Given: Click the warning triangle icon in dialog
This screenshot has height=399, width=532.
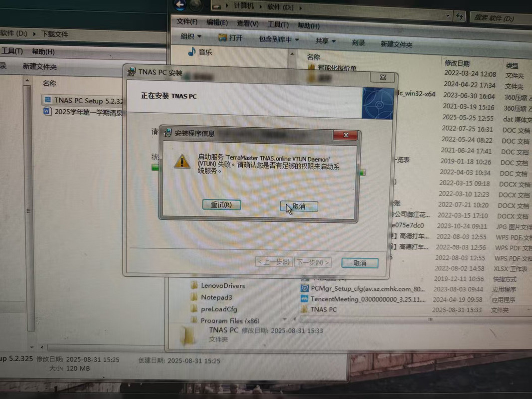Looking at the screenshot, I should pyautogui.click(x=182, y=162).
